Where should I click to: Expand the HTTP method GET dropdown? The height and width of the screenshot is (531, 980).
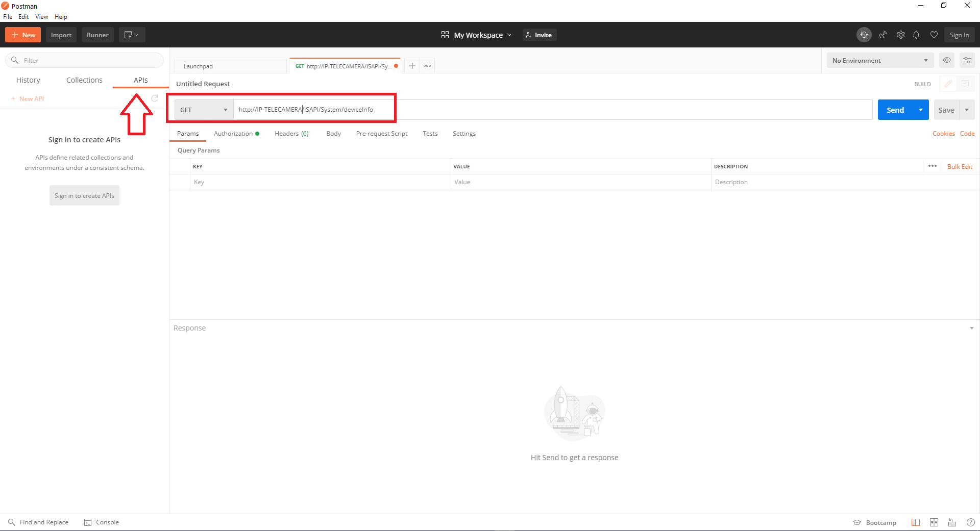pyautogui.click(x=204, y=110)
